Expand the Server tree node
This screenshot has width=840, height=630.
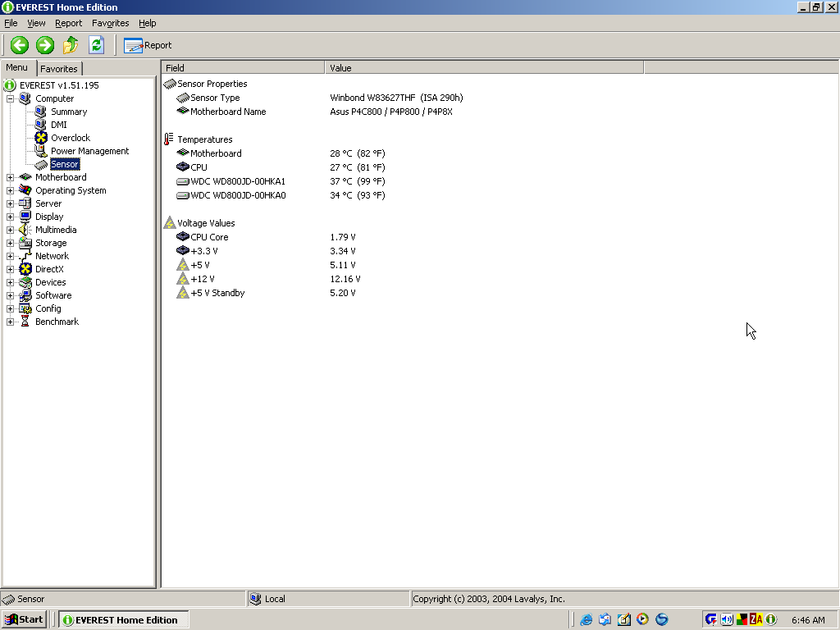tap(10, 203)
